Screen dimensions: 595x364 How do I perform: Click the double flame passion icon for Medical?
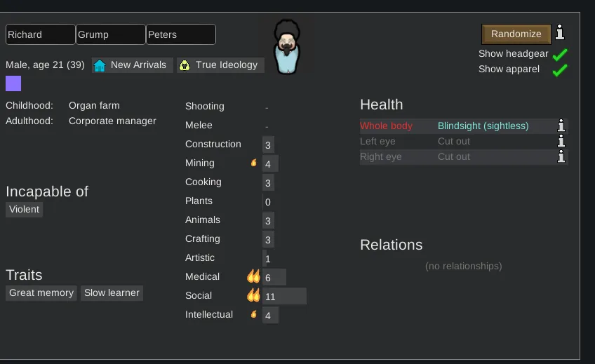(x=253, y=277)
